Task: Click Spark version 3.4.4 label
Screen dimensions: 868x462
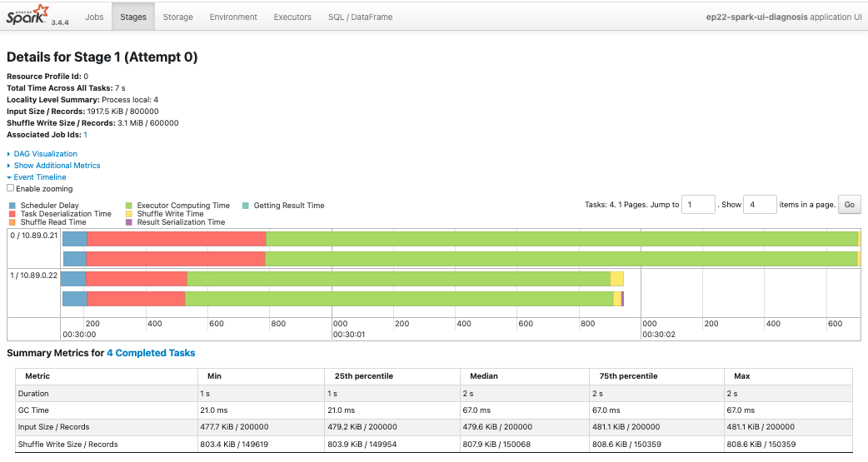Action: pos(60,22)
